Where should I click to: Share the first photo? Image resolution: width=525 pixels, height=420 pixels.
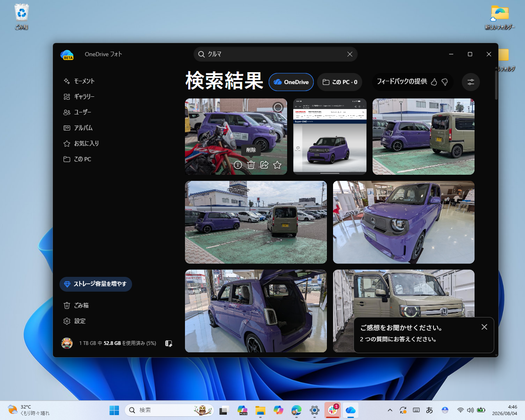point(264,165)
